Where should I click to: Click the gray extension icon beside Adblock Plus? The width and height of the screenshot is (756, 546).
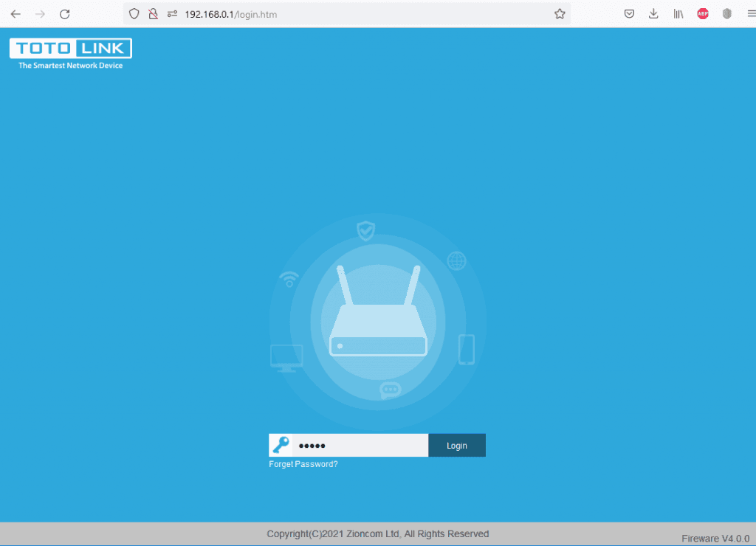726,14
